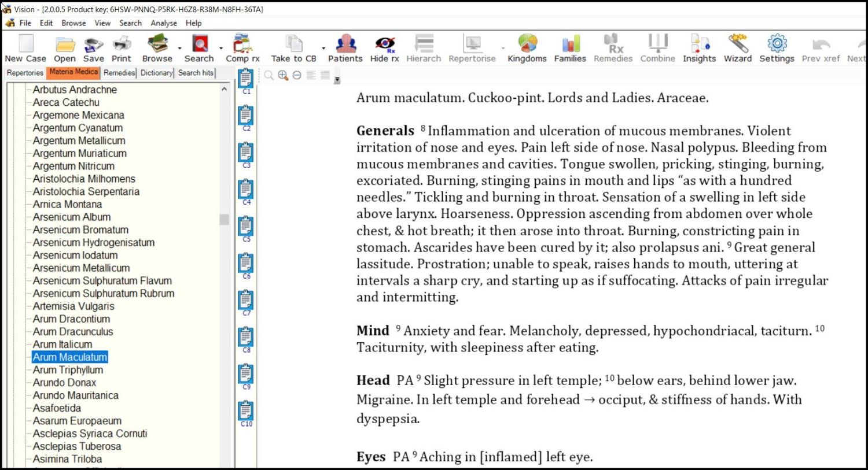The height and width of the screenshot is (470, 868).
Task: Open the Repertorise tool
Action: coord(471,47)
